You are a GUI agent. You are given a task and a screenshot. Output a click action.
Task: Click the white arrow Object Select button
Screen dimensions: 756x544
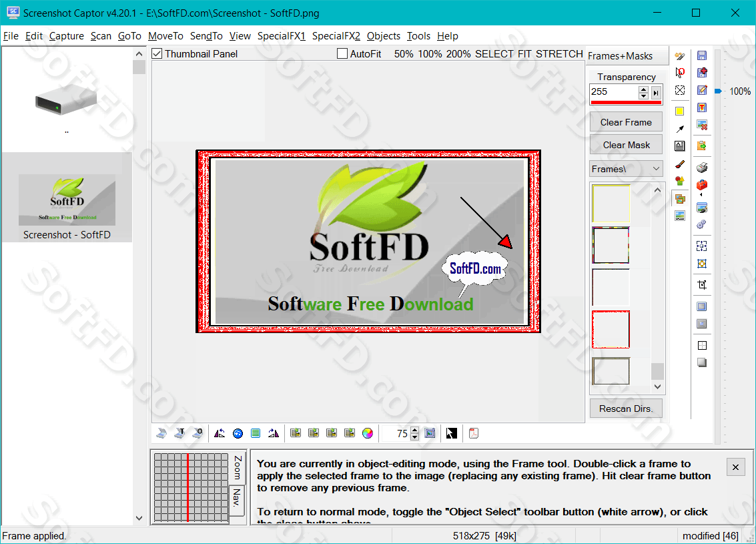451,434
